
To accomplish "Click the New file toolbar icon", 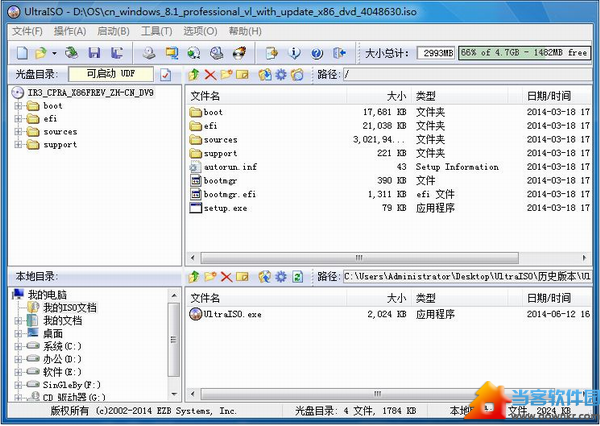I will 22,53.
